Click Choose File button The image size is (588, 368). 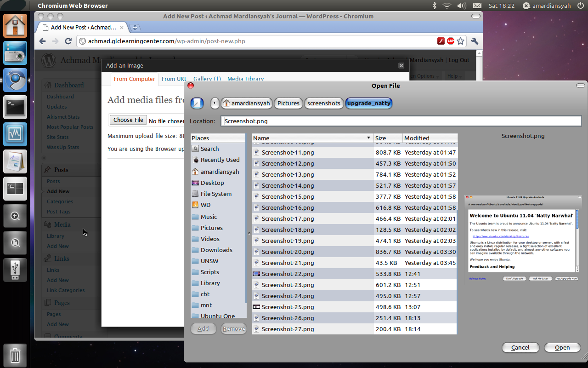pos(128,120)
